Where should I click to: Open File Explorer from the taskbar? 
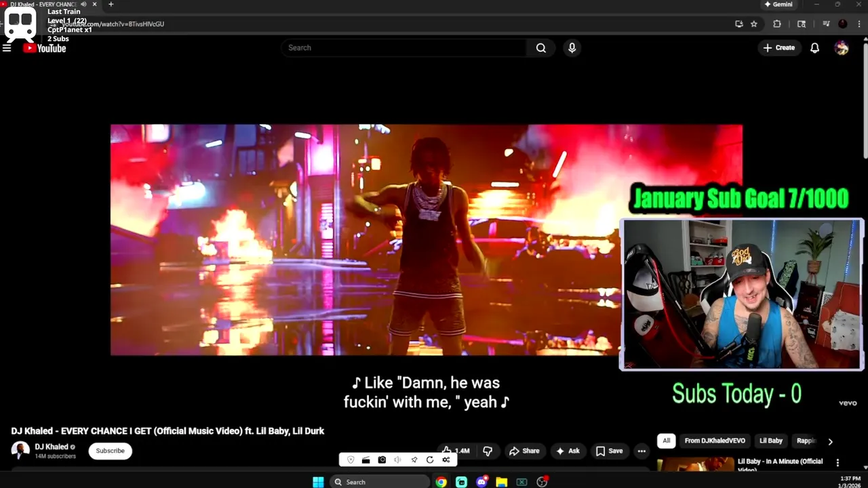coord(501,482)
